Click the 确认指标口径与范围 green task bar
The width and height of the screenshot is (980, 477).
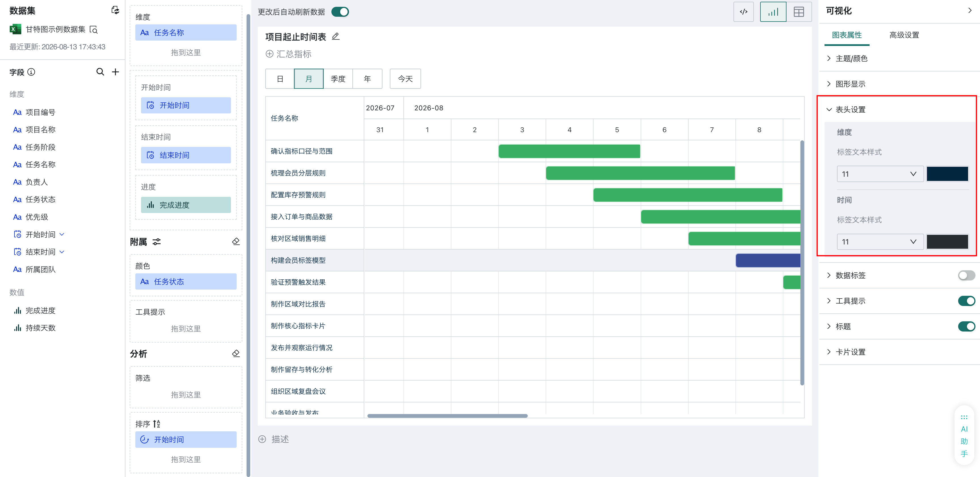pyautogui.click(x=569, y=151)
